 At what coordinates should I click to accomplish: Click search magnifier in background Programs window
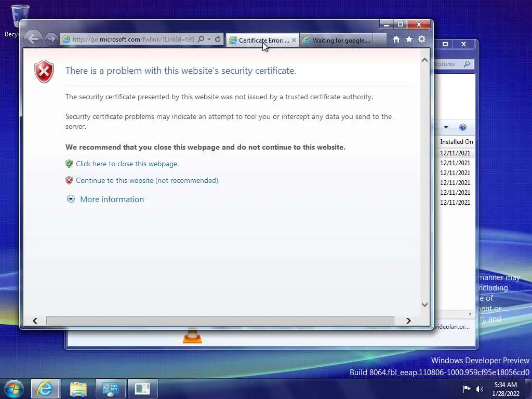pyautogui.click(x=467, y=64)
